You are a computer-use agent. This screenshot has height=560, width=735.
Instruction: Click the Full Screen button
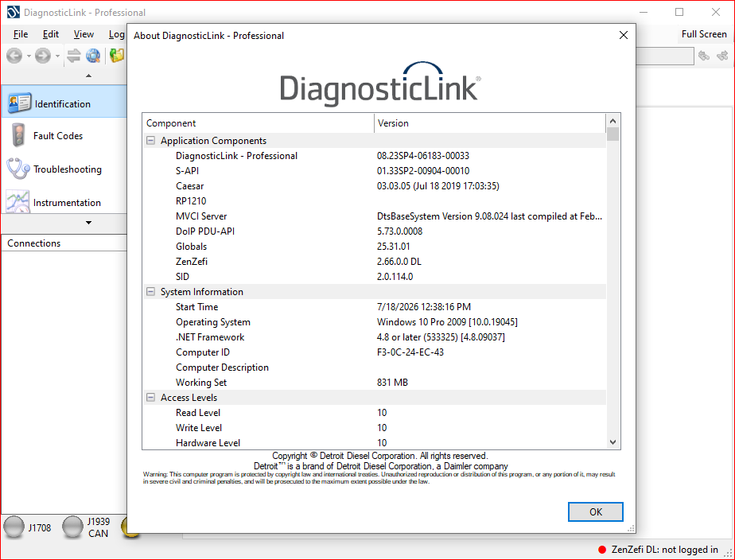704,34
